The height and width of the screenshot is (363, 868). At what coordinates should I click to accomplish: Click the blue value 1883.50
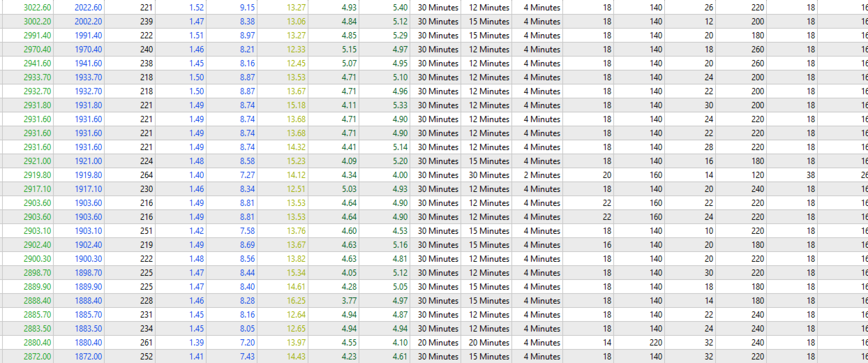point(88,329)
